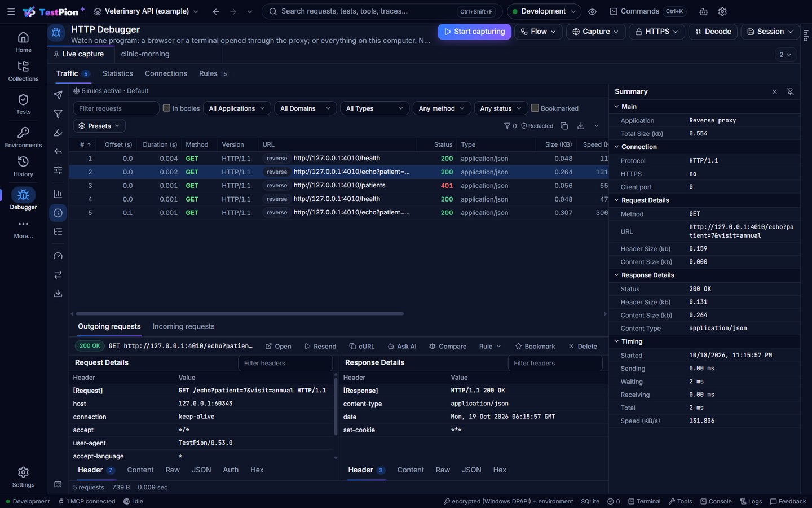Open the Presets dropdown
812x508 pixels.
click(99, 126)
